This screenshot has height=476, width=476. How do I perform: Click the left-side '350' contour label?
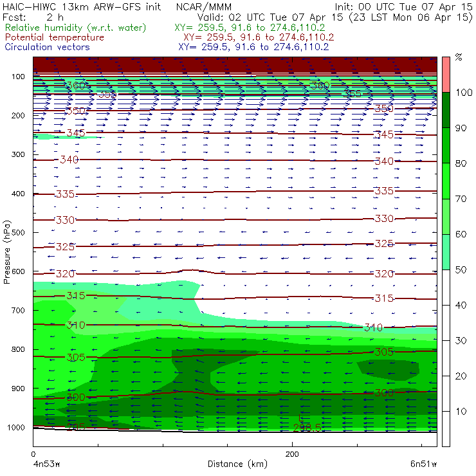click(x=76, y=111)
